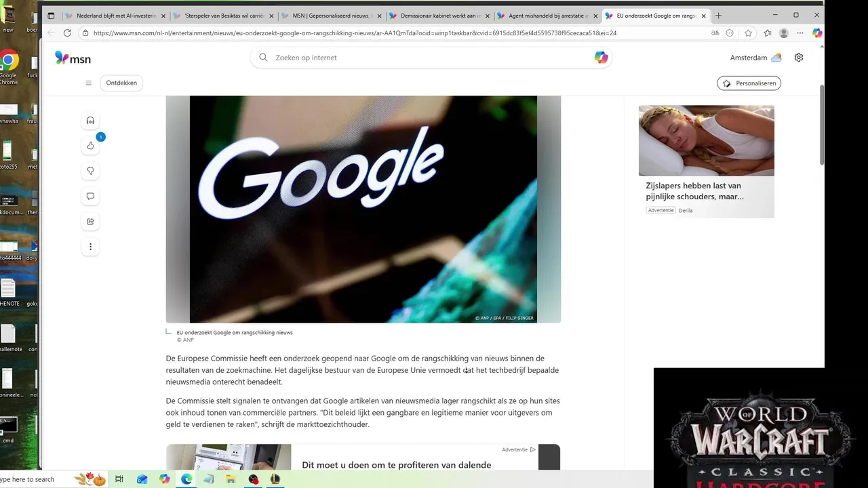Image resolution: width=868 pixels, height=488 pixels.
Task: Open World of Warcraft Classic overlay image
Action: pyautogui.click(x=760, y=428)
